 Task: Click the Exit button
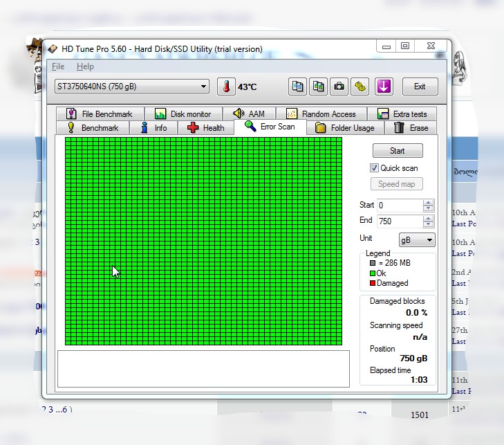pyautogui.click(x=420, y=87)
